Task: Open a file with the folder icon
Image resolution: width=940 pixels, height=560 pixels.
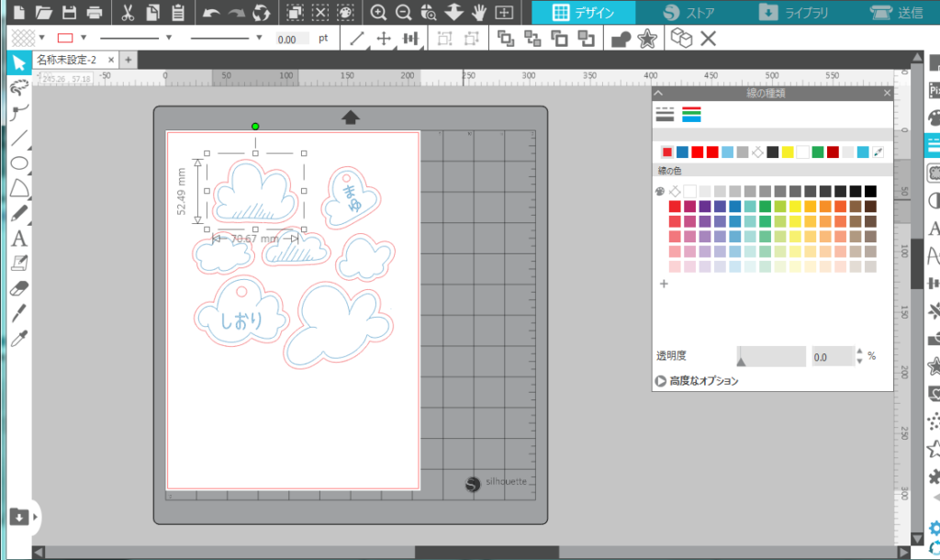Action: [44, 12]
